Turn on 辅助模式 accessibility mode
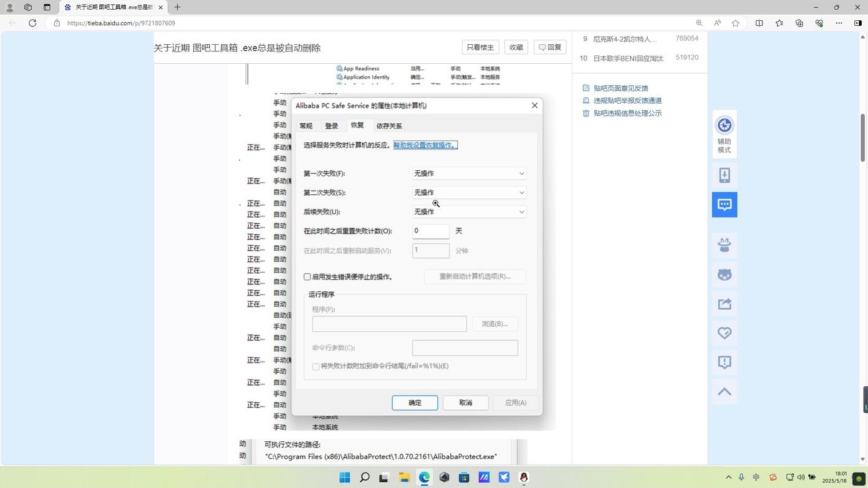This screenshot has height=488, width=868. point(724,135)
